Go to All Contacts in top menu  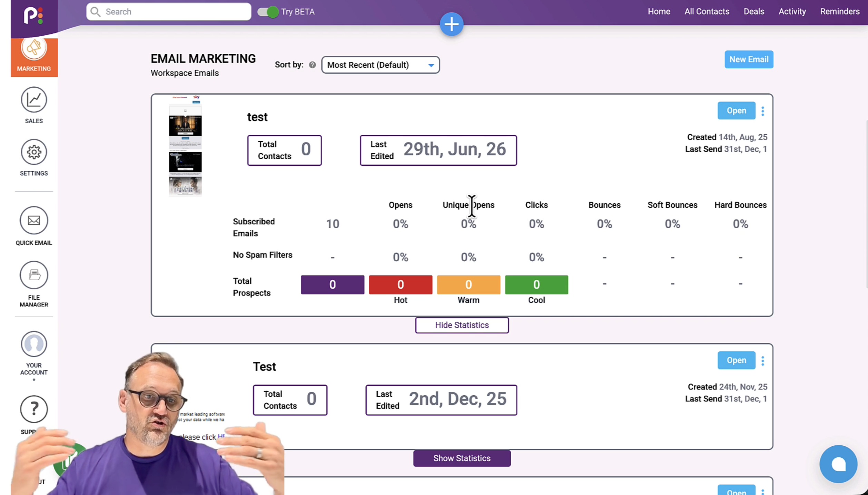(707, 11)
